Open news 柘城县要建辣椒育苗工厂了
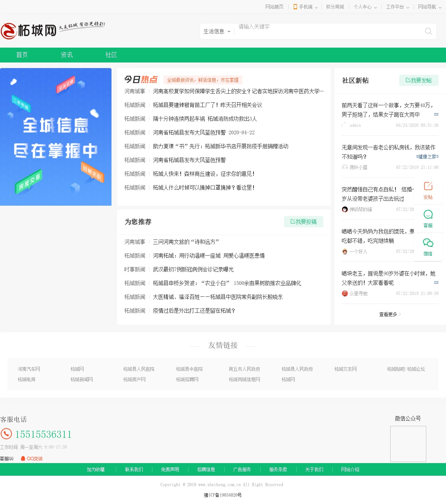Image resolution: width=446 pixels, height=504 pixels. pyautogui.click(x=207, y=105)
